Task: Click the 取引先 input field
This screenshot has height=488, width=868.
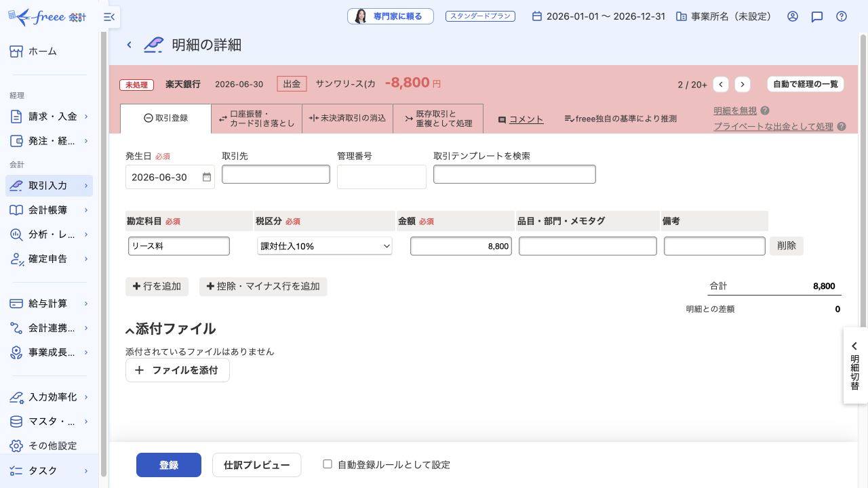Action: (x=276, y=174)
